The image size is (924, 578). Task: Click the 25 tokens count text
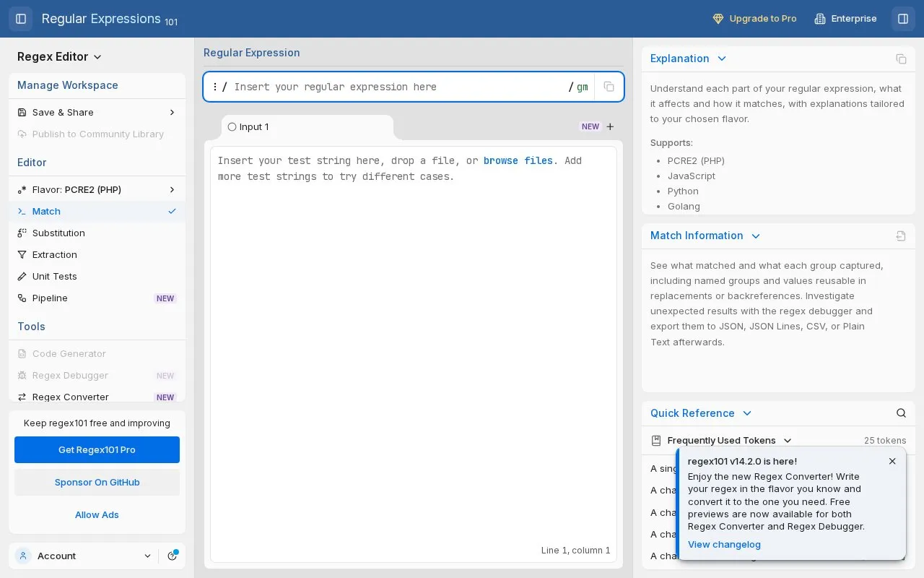pos(885,441)
